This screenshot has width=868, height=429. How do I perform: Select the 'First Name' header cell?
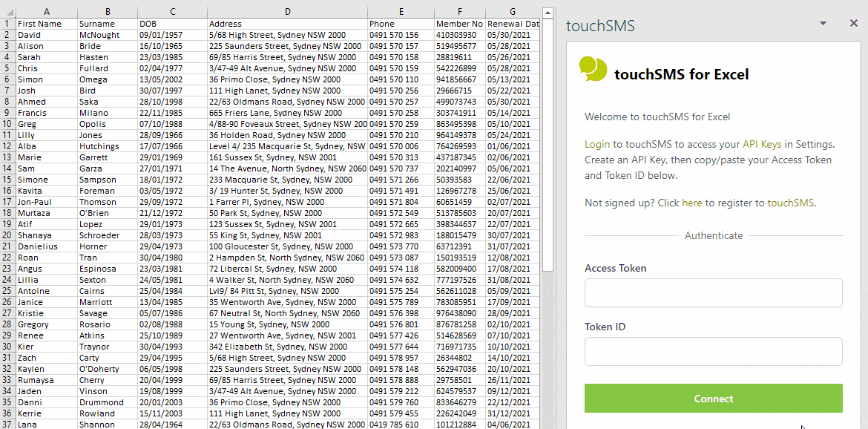pyautogui.click(x=47, y=24)
